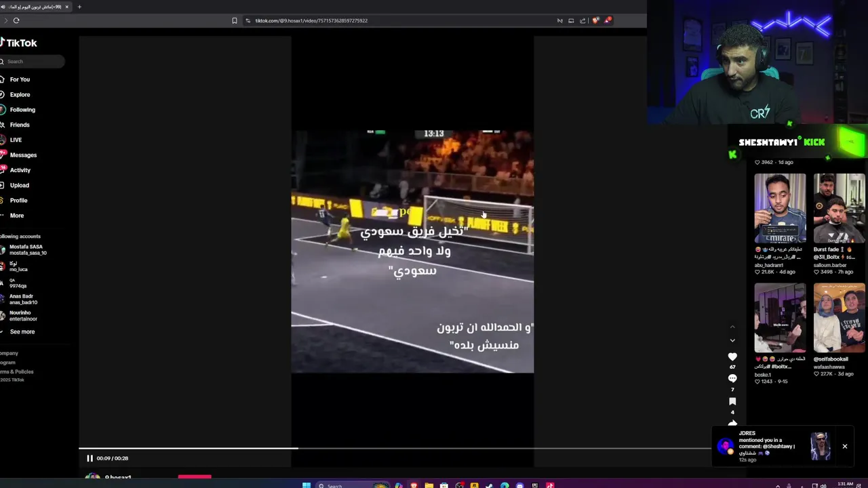Close the current TikTok tab
Viewport: 868px width, 488px height.
(66, 7)
